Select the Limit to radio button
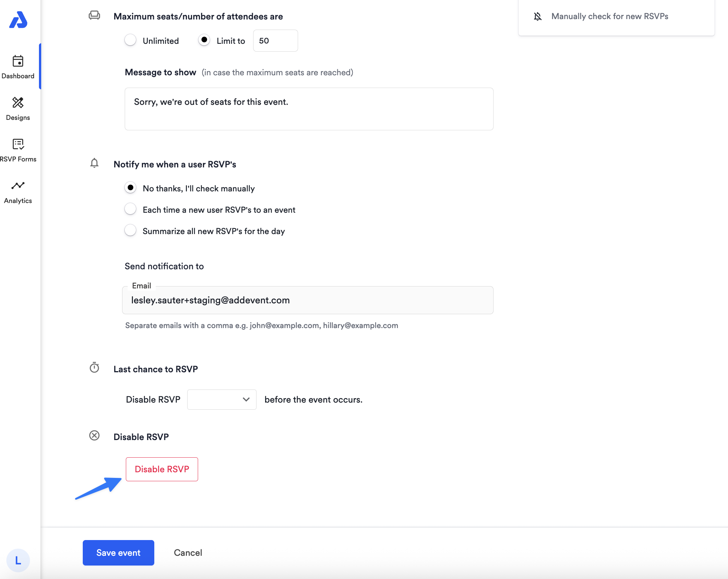This screenshot has height=579, width=728. pyautogui.click(x=204, y=40)
